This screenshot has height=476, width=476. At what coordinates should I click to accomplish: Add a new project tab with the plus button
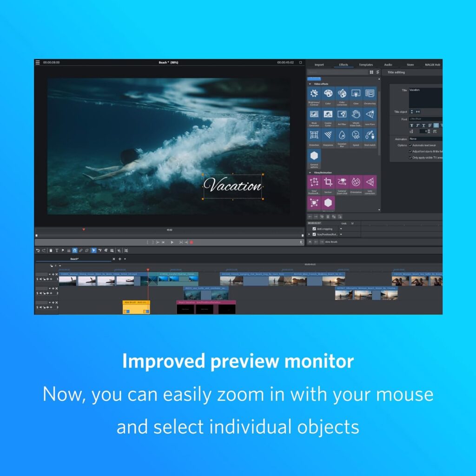click(119, 259)
